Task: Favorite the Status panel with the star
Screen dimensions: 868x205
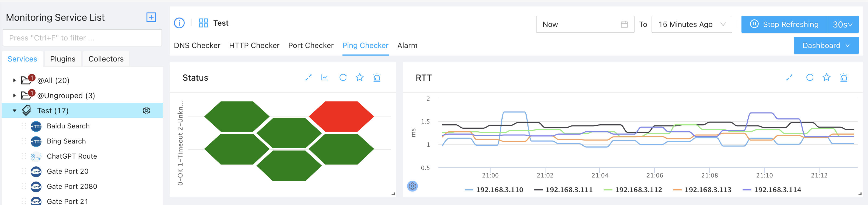Action: (359, 78)
